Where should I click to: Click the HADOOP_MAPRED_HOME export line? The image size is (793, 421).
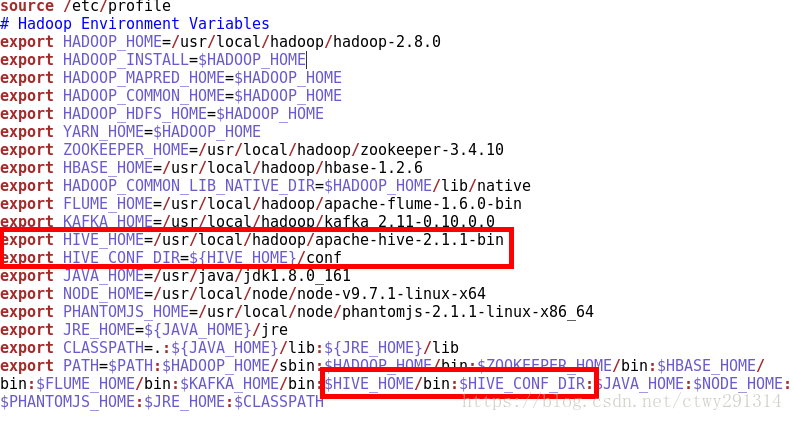click(171, 78)
